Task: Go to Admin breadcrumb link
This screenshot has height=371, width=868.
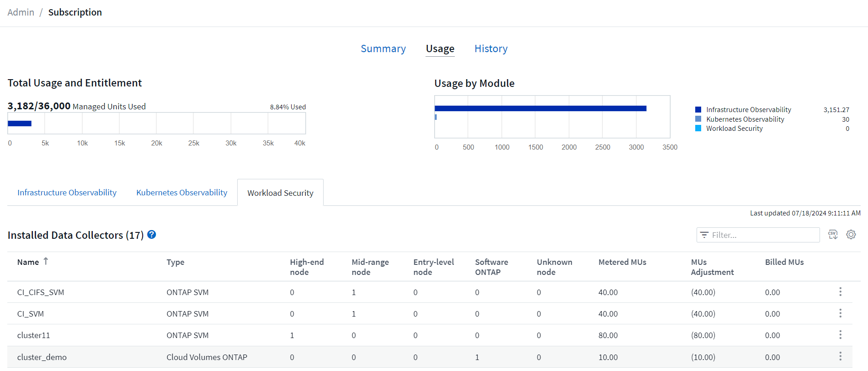Action: pos(21,12)
